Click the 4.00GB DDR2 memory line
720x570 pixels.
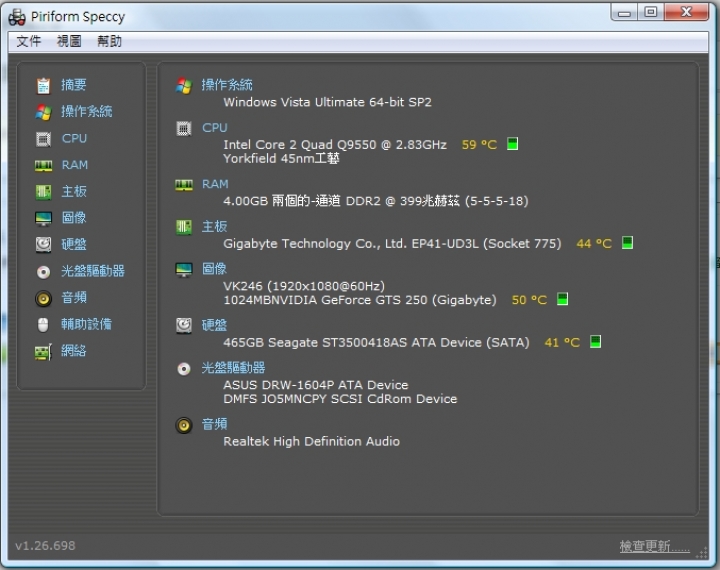click(376, 201)
